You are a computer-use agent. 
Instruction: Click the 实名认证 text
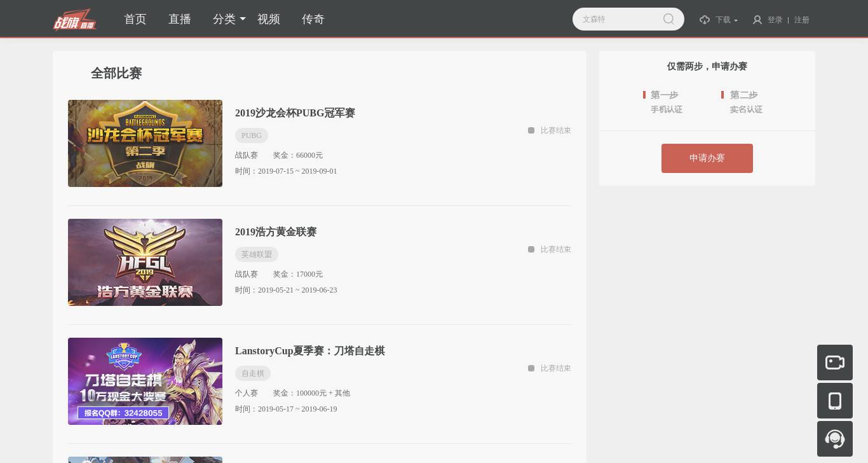(x=746, y=109)
